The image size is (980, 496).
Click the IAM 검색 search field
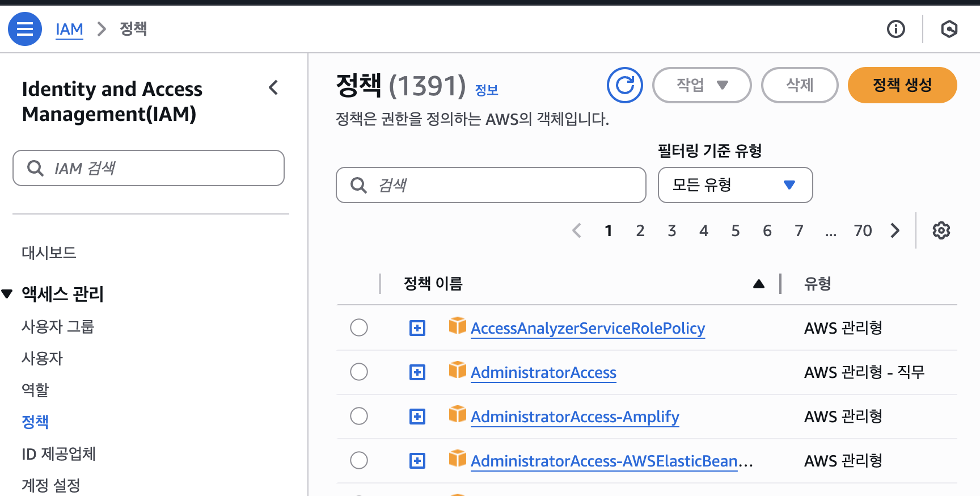[x=149, y=168]
